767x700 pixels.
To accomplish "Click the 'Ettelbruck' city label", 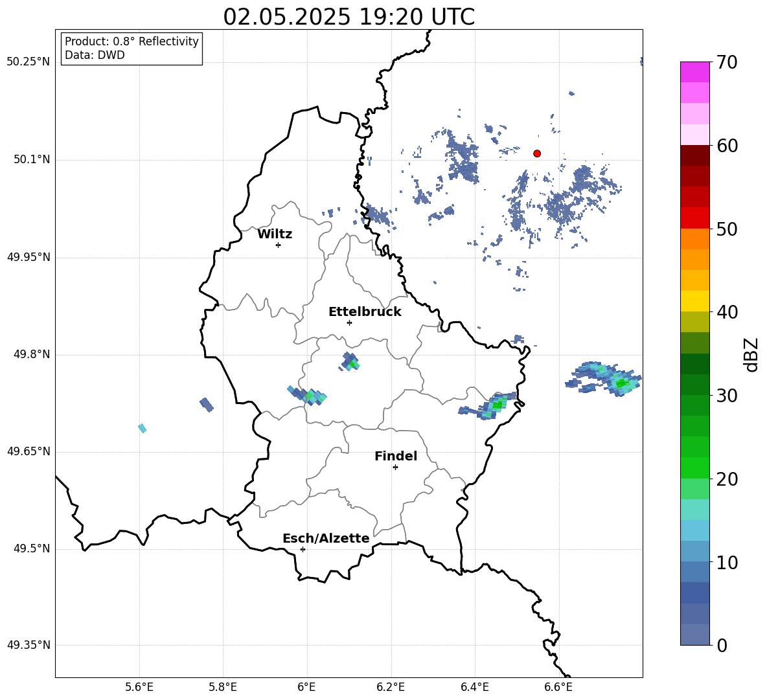I will point(365,312).
